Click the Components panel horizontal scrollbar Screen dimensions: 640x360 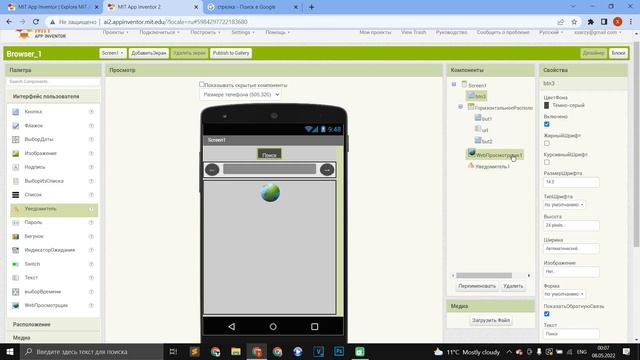(484, 276)
